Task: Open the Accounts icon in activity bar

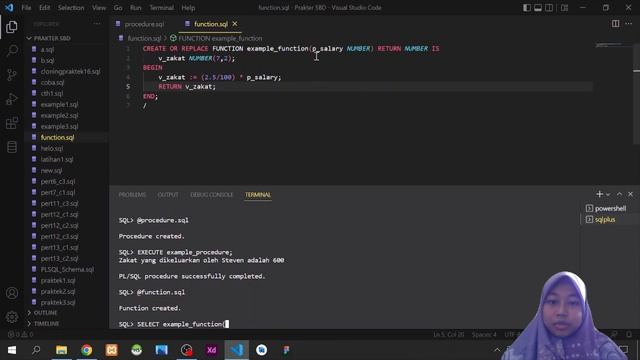Action: point(12,293)
